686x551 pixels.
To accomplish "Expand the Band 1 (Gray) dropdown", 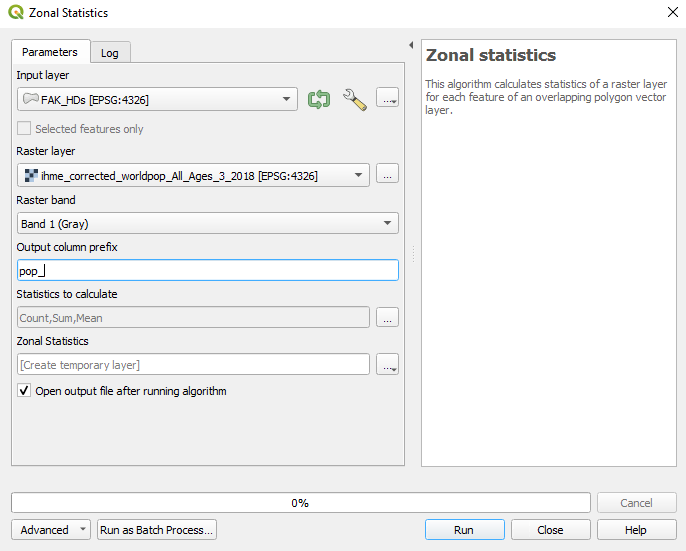I will coord(208,223).
